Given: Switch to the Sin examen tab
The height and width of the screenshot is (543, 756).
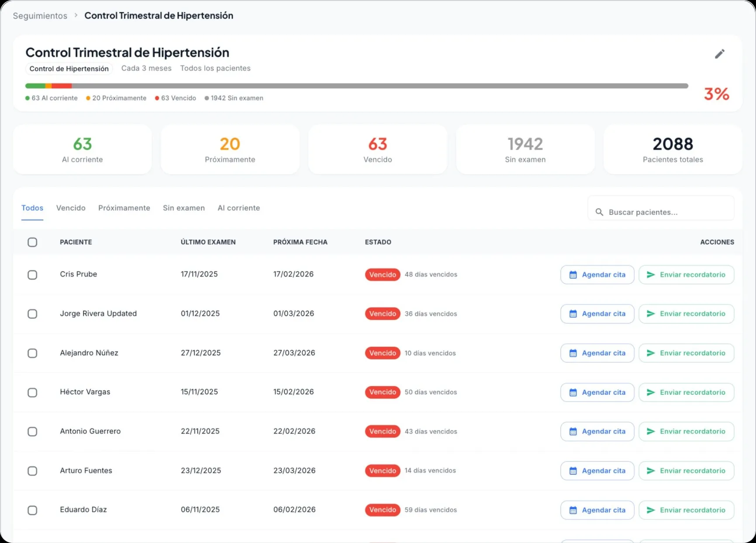Looking at the screenshot, I should 184,208.
